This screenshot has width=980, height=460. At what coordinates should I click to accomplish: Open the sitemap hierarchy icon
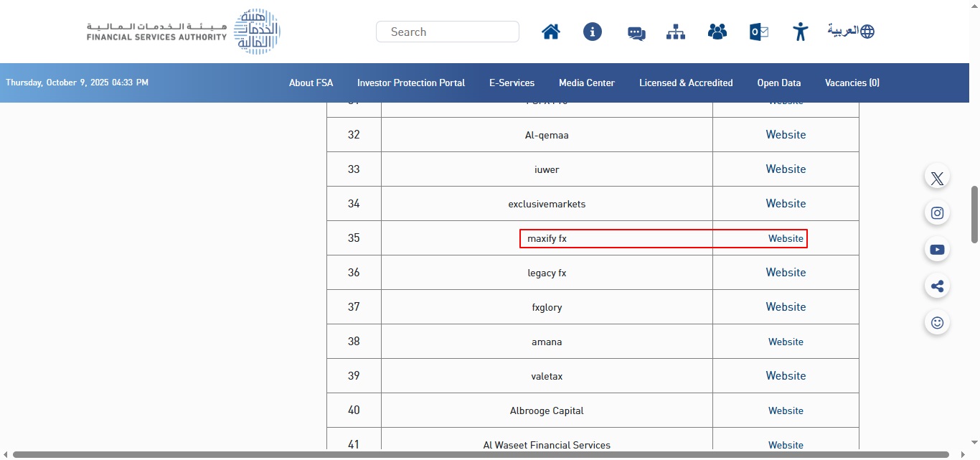click(676, 32)
